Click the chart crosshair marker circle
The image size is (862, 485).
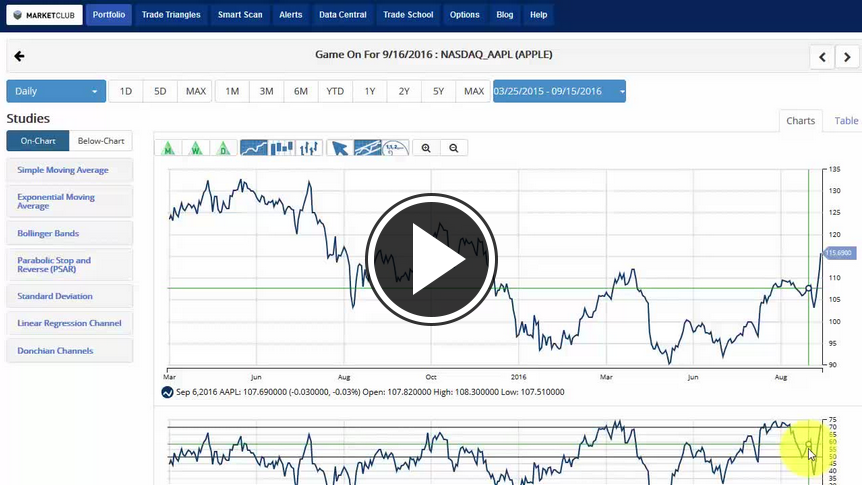click(808, 288)
